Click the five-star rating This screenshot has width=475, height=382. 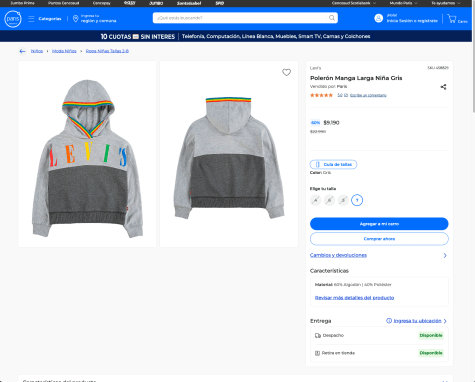pos(321,95)
